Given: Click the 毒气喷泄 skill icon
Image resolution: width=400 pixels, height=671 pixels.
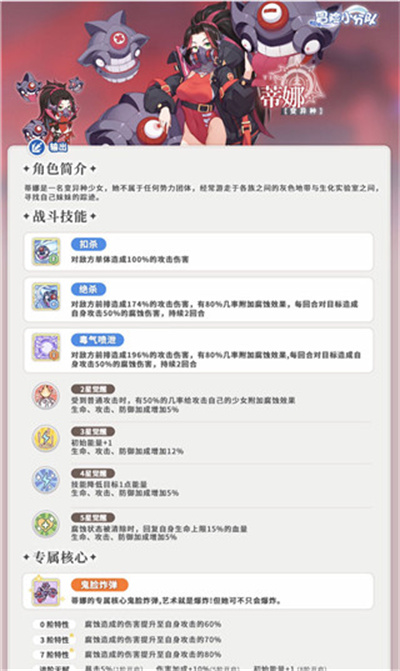Looking at the screenshot, I should [46, 347].
